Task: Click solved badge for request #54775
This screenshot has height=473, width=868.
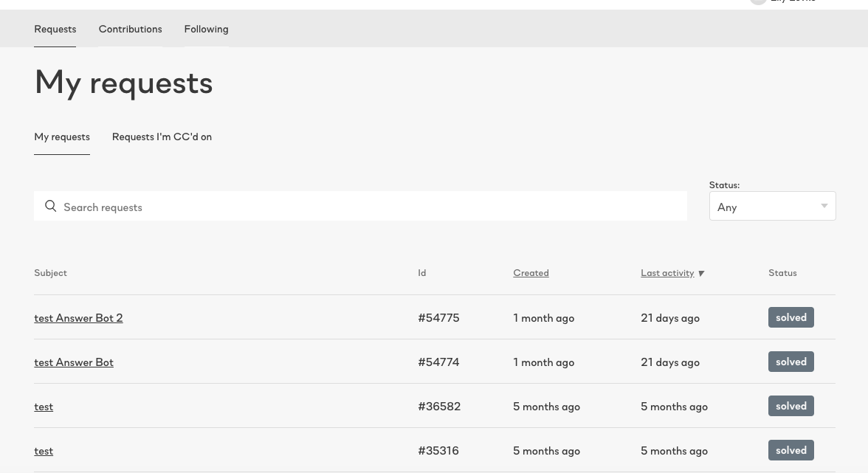Action: click(791, 317)
